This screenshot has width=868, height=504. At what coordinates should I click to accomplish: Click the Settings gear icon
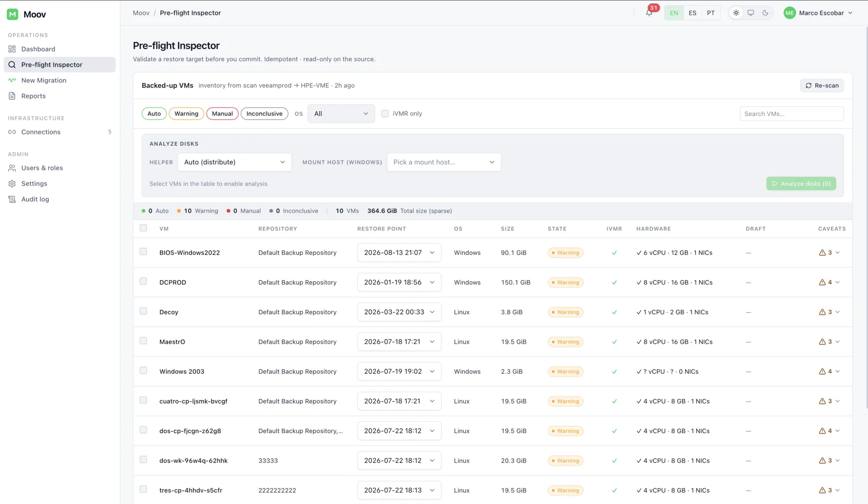click(12, 183)
